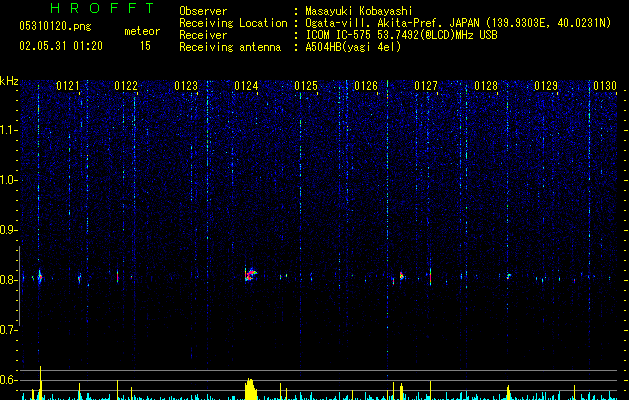Click the gray vertical range bar beside the frequency axis
The image size is (629, 400).
(x=19, y=286)
